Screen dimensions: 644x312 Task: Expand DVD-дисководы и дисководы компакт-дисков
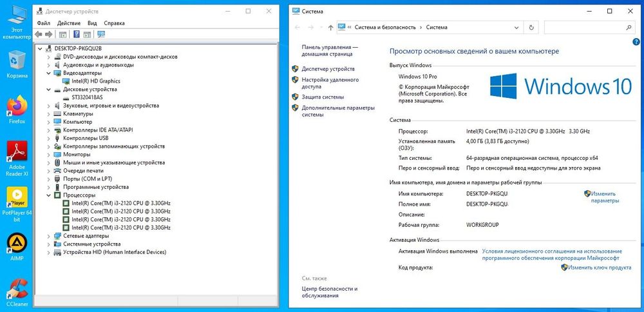click(48, 57)
